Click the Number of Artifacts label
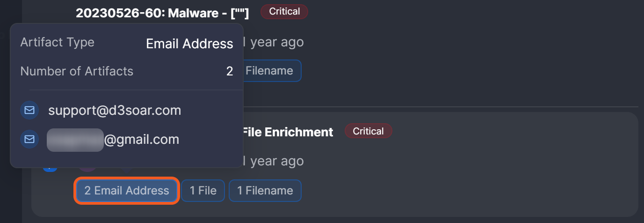644x223 pixels. 77,71
